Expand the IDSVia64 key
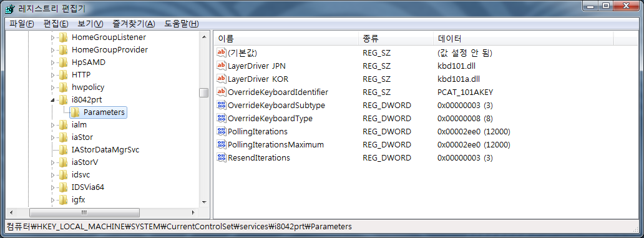 tap(52, 187)
